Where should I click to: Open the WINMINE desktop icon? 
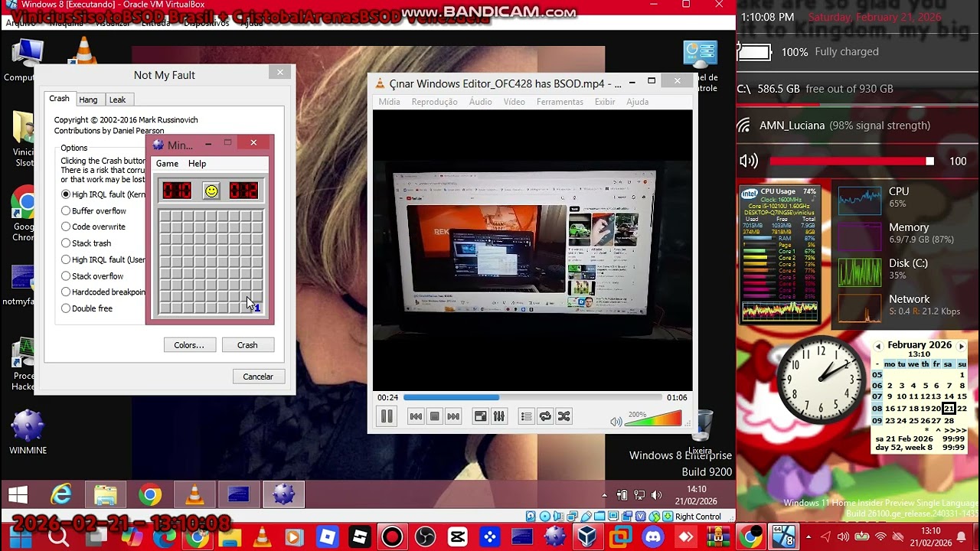(x=28, y=432)
